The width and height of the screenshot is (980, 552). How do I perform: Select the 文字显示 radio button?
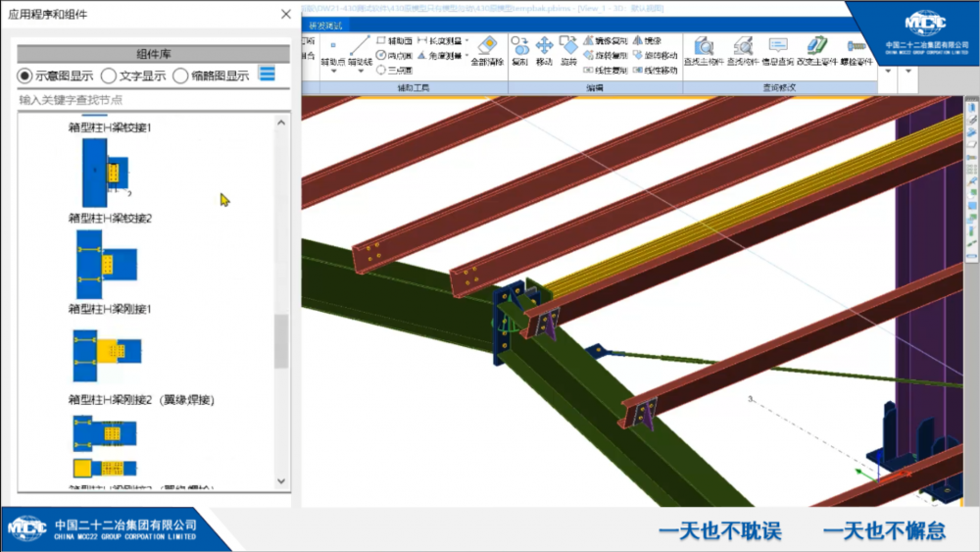pyautogui.click(x=108, y=75)
